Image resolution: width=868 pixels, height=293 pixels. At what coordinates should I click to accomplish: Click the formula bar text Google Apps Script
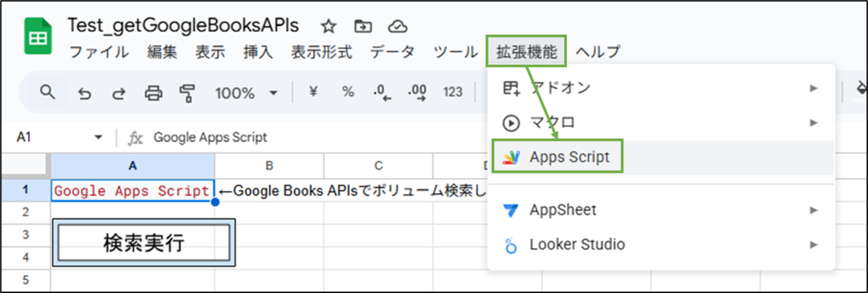click(x=210, y=137)
